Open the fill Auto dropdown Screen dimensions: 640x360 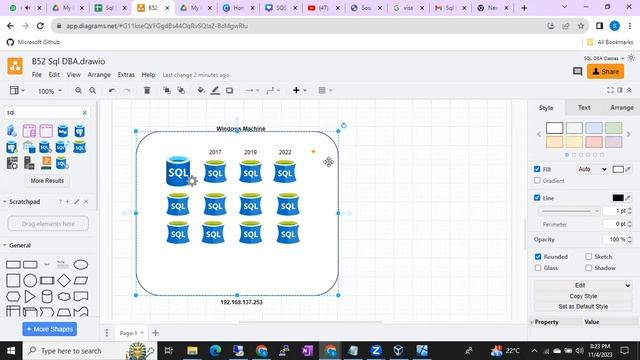[593, 169]
